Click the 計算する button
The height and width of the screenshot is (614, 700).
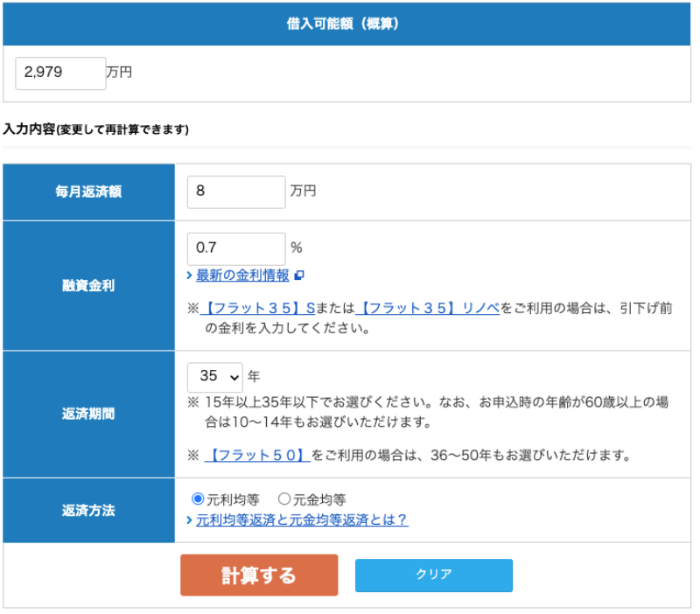[x=259, y=576]
